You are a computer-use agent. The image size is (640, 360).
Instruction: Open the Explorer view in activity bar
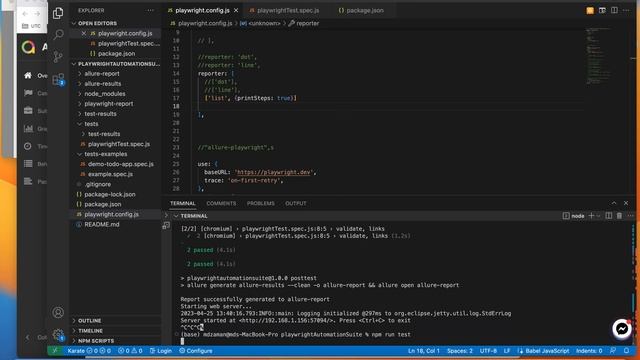58,13
